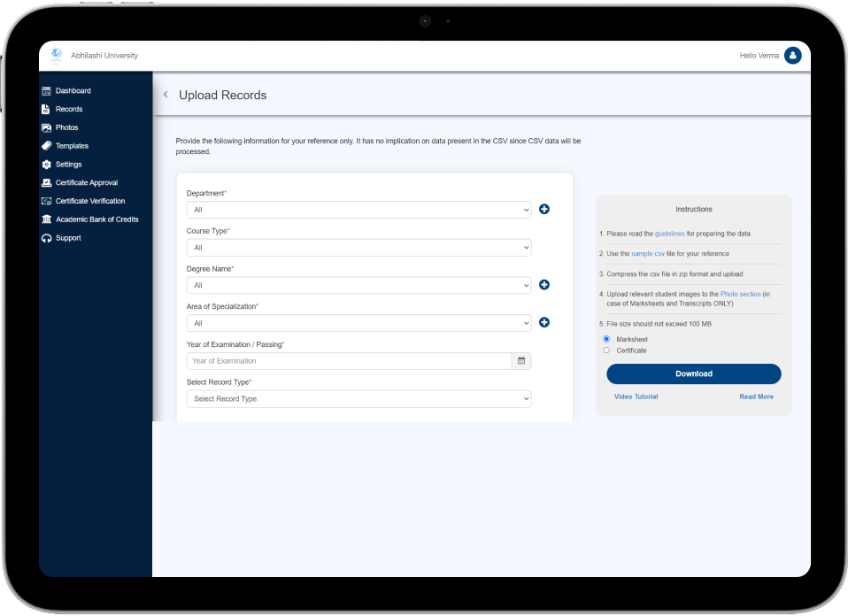Open Templates via its sidebar icon
The image size is (848, 616).
[46, 145]
